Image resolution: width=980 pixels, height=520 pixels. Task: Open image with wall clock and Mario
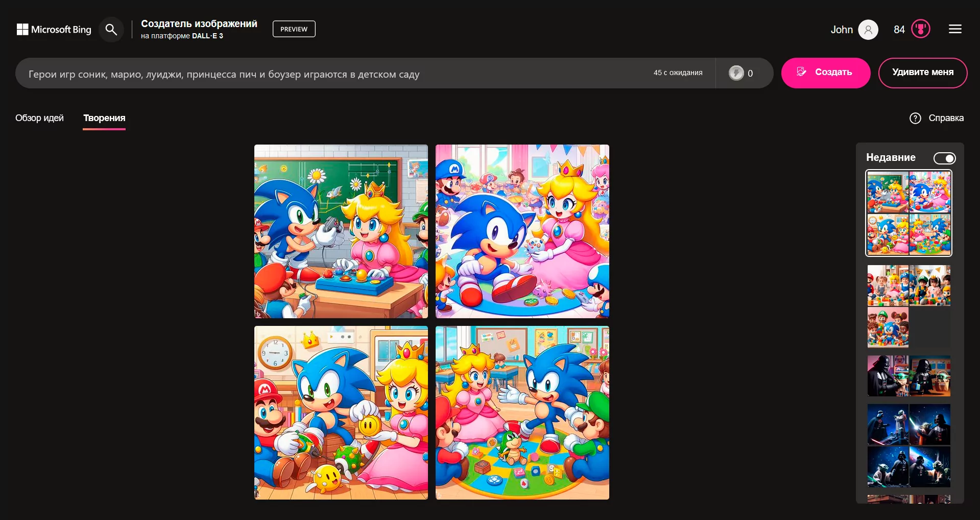pyautogui.click(x=341, y=413)
